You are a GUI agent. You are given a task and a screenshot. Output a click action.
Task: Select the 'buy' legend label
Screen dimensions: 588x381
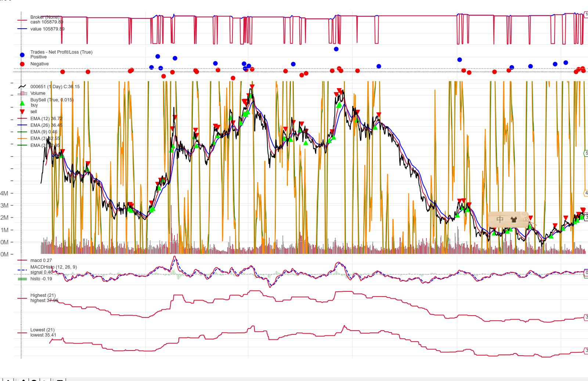coord(34,105)
